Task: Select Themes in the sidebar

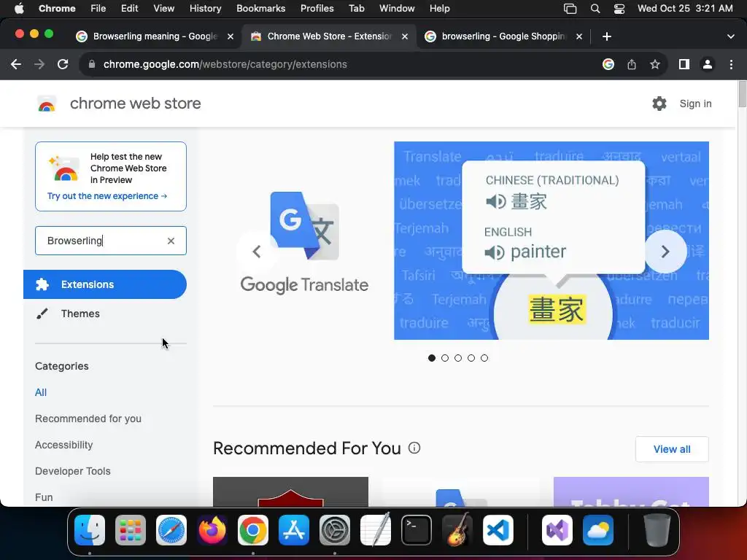Action: [80, 314]
